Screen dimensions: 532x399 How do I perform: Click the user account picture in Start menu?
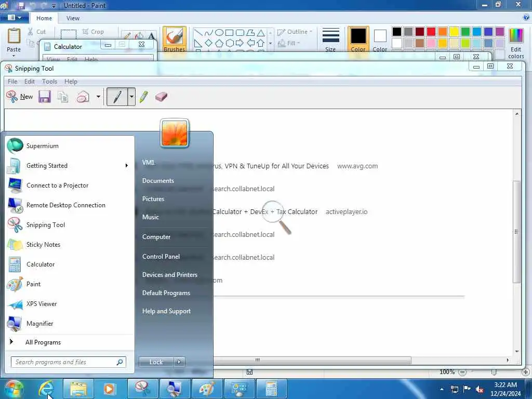[x=175, y=133]
